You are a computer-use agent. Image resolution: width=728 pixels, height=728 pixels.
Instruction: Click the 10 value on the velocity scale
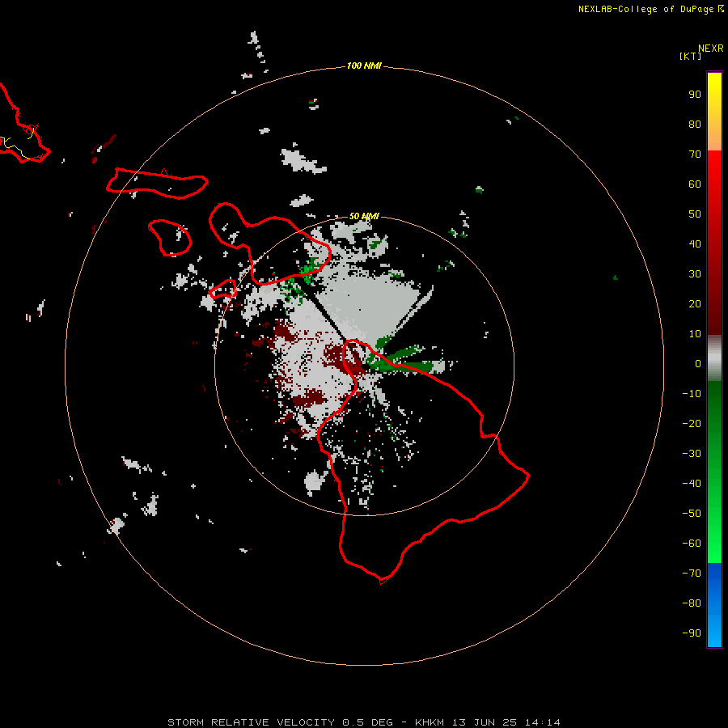(x=695, y=334)
